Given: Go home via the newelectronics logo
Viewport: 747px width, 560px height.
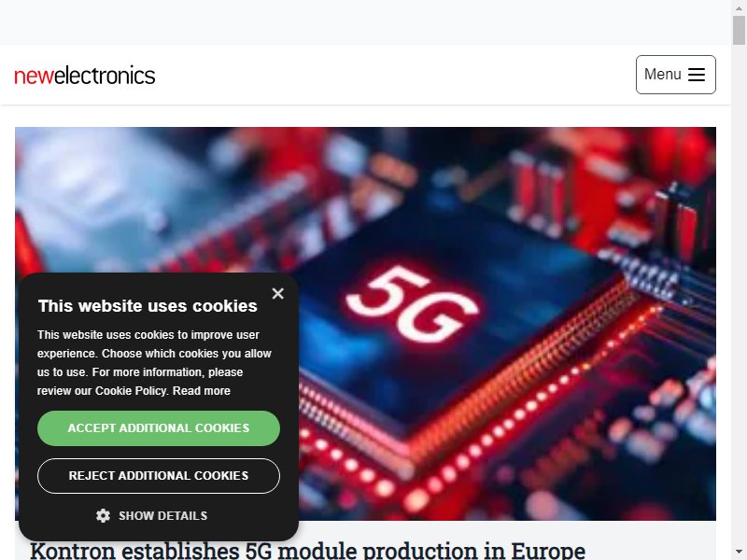Looking at the screenshot, I should pyautogui.click(x=85, y=76).
